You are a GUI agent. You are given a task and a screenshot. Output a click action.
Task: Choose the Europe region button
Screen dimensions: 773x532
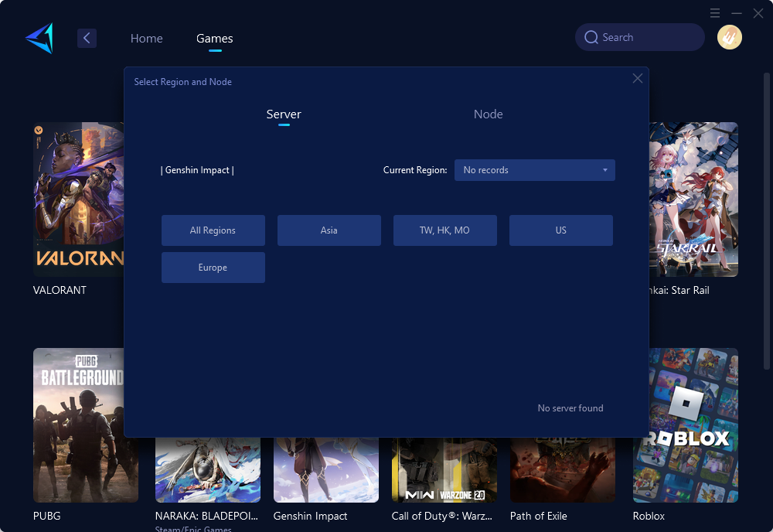point(213,268)
